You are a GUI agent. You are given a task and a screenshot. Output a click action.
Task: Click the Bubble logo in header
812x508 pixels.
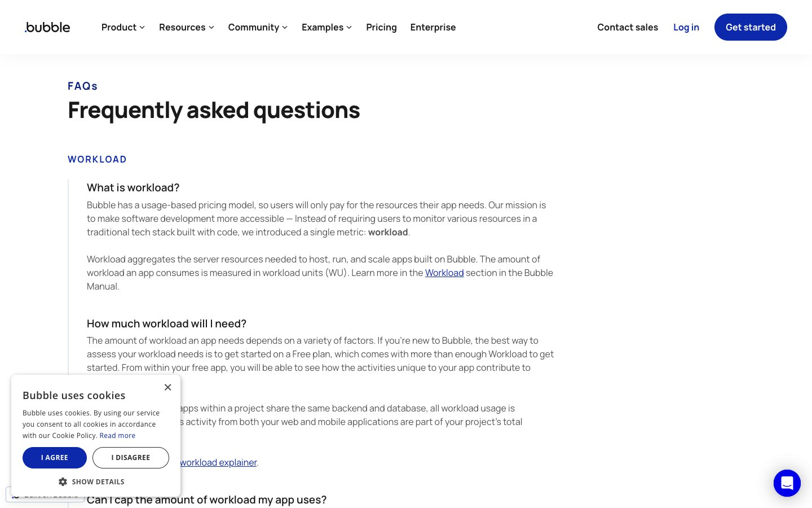point(47,27)
